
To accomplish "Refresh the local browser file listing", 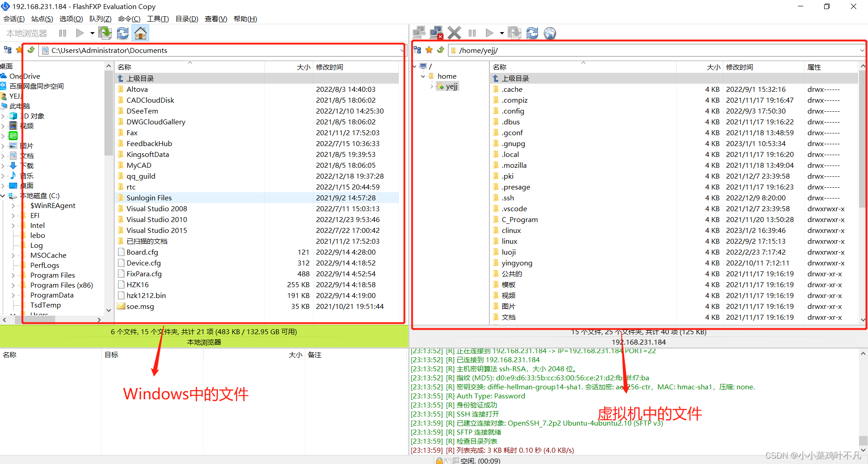I will coord(123,33).
